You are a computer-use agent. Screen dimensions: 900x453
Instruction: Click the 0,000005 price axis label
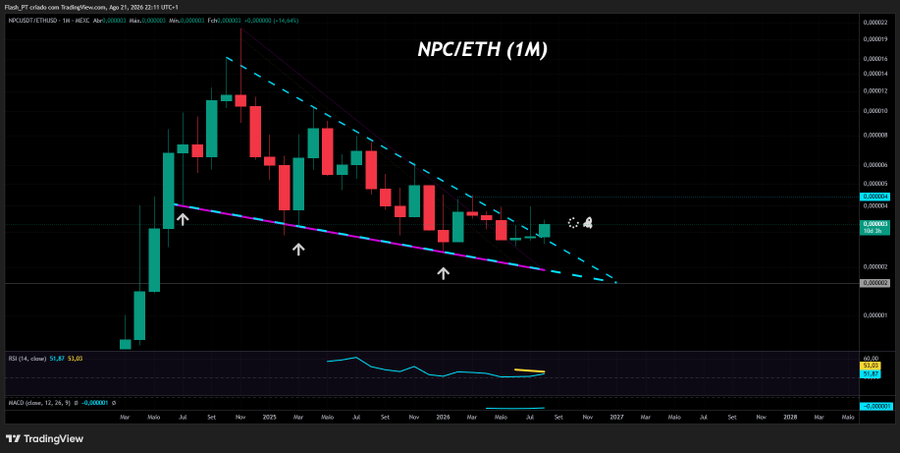click(875, 184)
